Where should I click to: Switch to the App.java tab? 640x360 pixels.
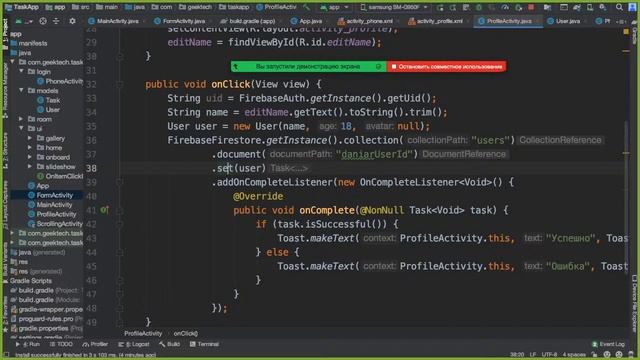(x=306, y=21)
